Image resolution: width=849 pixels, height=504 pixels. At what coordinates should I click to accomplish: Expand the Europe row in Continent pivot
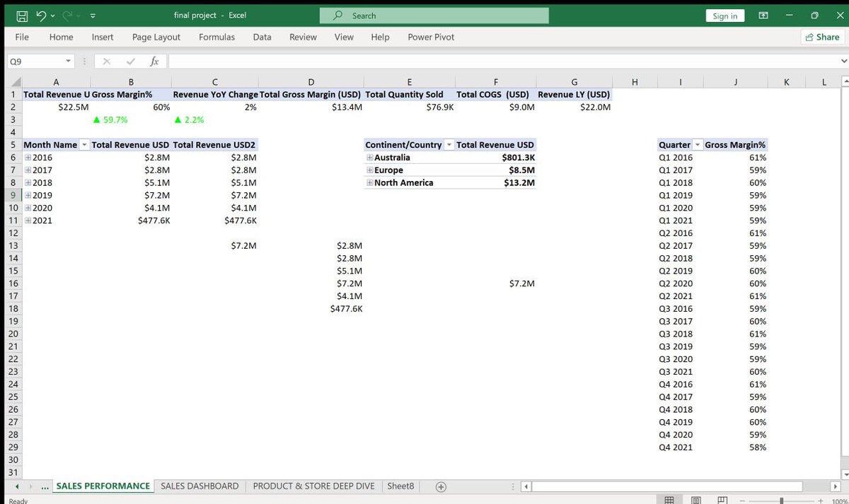(x=369, y=170)
